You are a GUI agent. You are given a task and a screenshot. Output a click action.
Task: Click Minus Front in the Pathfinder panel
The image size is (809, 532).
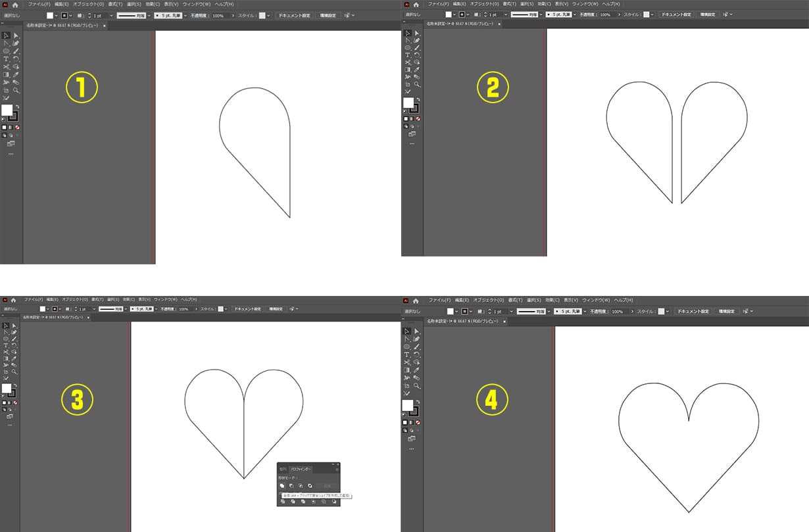click(x=291, y=486)
